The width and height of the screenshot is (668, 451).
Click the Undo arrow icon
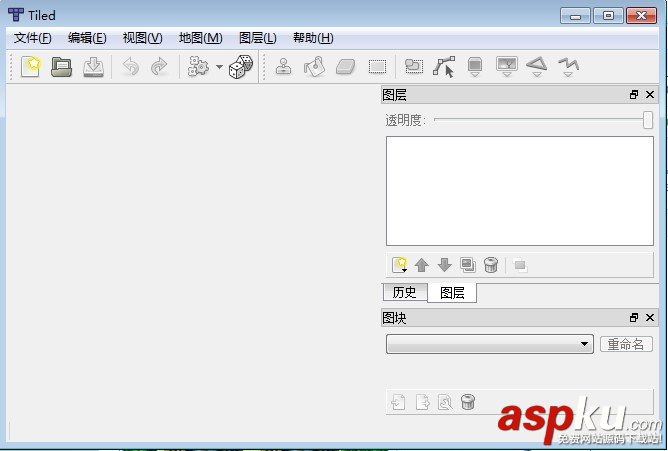coord(130,67)
